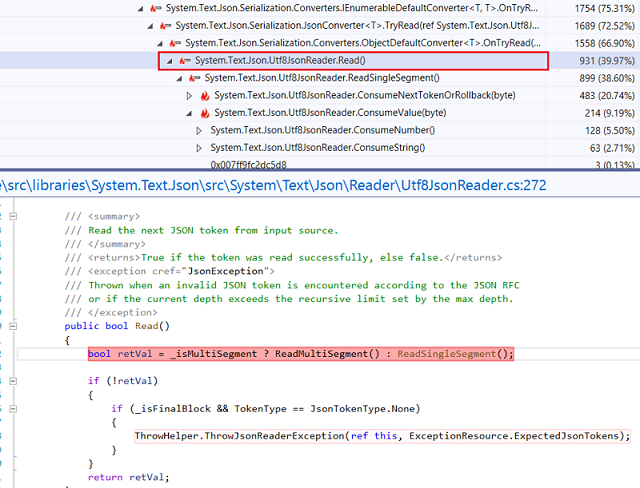Click the hot path icon beside ReadSingleSegment()
Image resolution: width=640 pixels, height=488 pixels.
tap(194, 78)
